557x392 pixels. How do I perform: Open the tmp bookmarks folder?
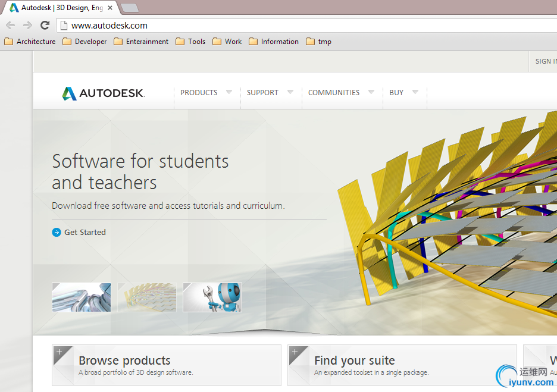pos(318,42)
